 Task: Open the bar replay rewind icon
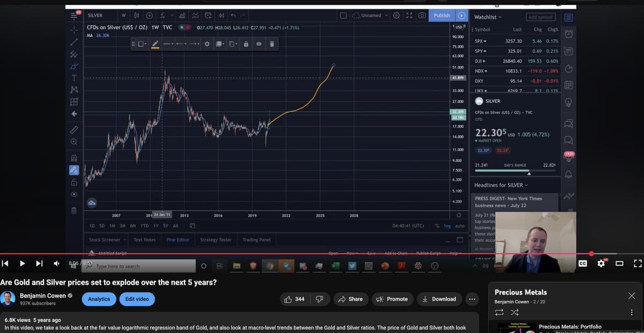(222, 15)
